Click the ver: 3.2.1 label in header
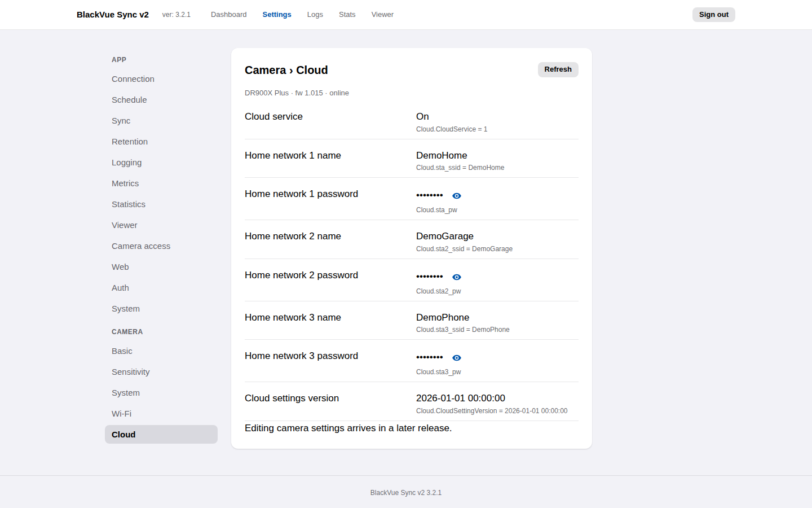The height and width of the screenshot is (508, 812). coord(176,15)
